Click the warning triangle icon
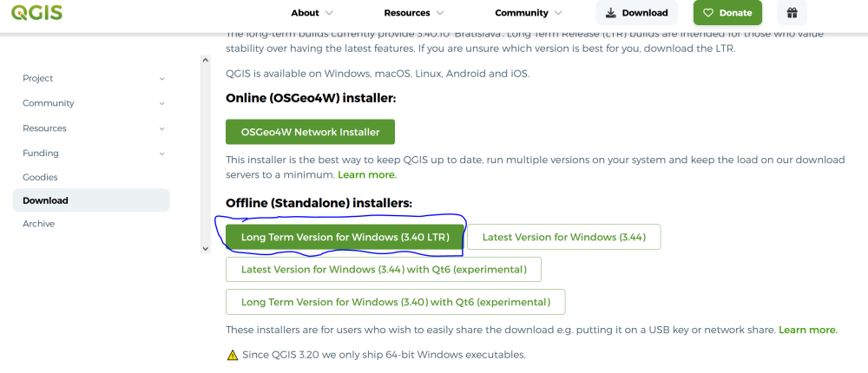The image size is (868, 373). point(233,355)
